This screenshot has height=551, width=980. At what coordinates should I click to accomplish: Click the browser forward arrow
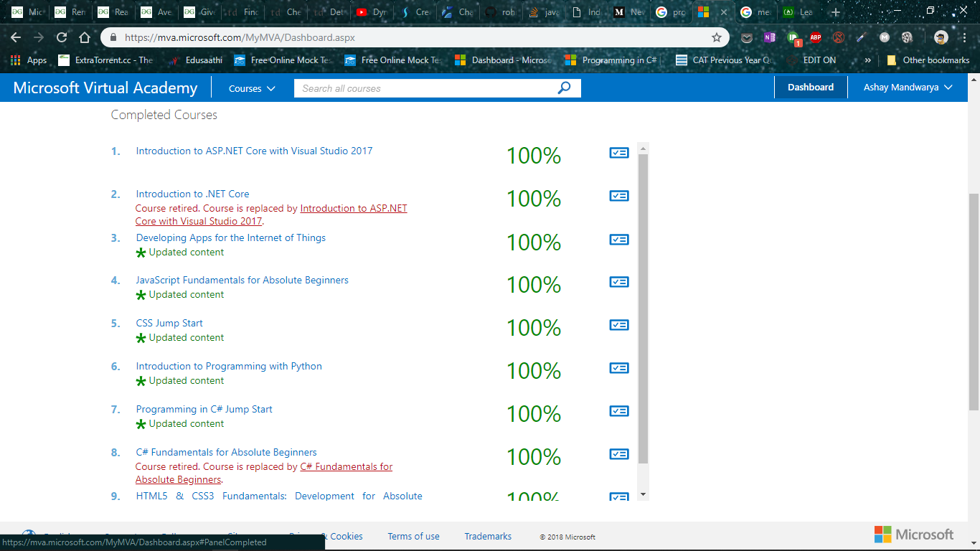[39, 37]
